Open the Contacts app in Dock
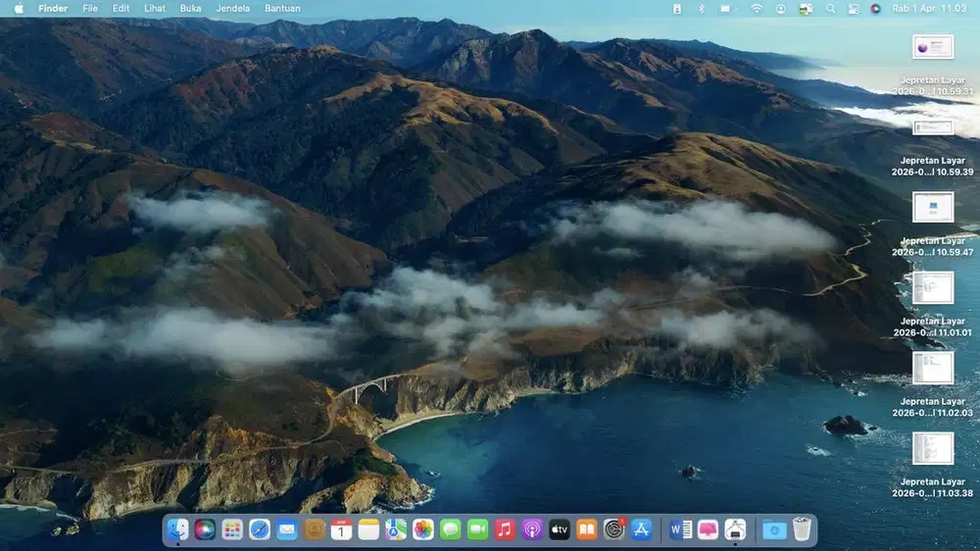 [x=315, y=529]
